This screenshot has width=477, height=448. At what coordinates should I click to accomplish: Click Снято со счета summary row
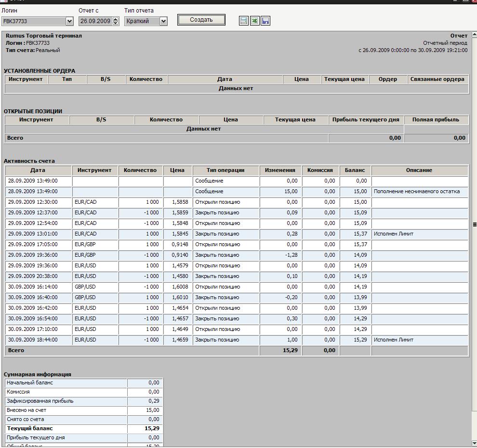point(84,420)
